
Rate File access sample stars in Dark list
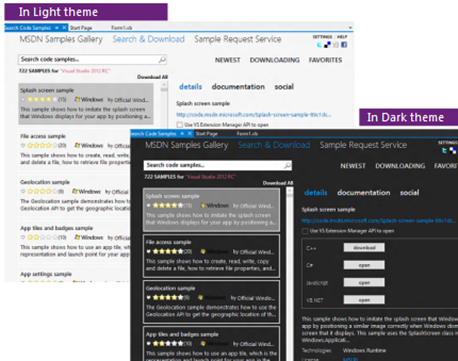(168, 251)
